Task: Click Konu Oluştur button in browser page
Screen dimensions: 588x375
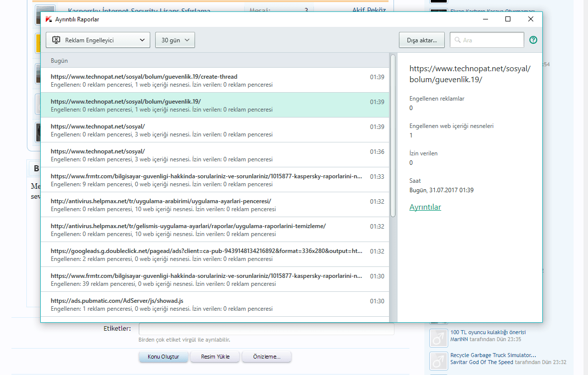Action: coord(163,357)
